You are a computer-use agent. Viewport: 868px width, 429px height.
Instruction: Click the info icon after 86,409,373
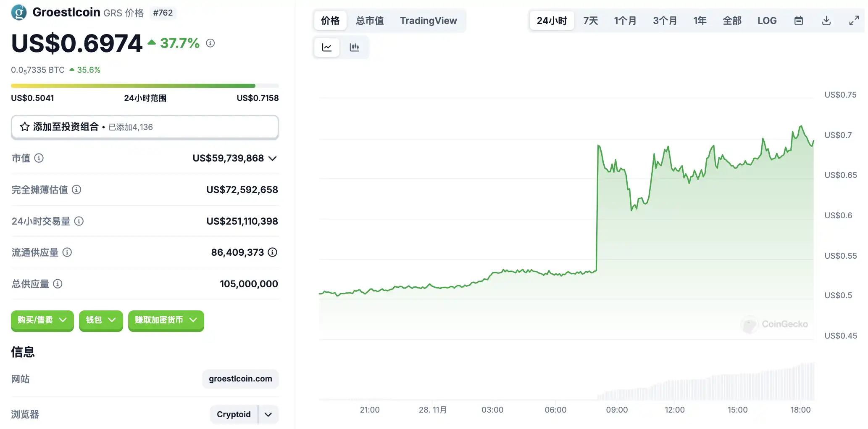click(x=273, y=252)
